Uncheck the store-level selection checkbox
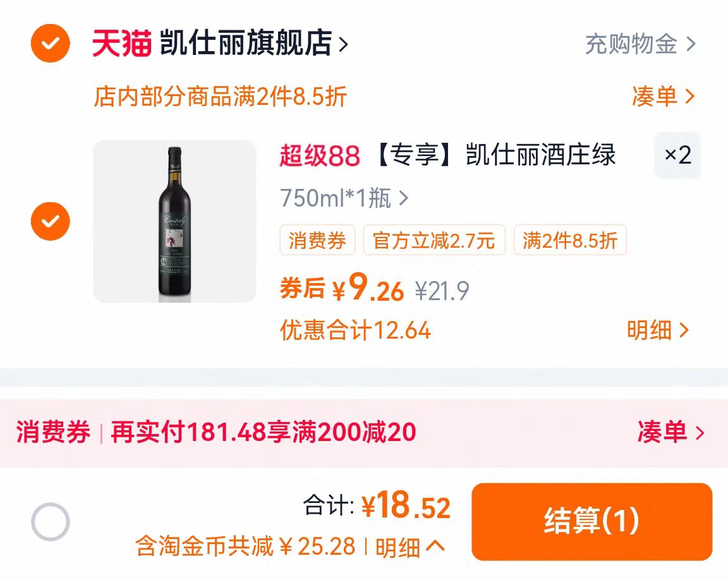Viewport: 728px width, 580px height. [49, 44]
